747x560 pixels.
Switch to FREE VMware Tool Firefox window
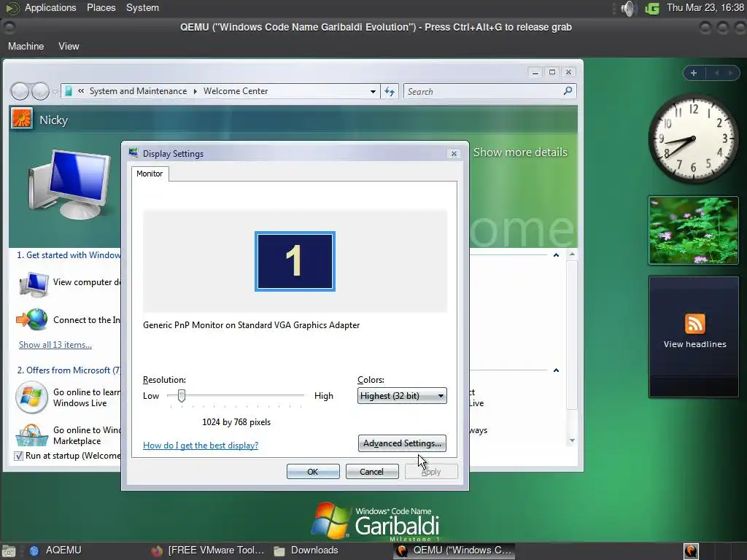pyautogui.click(x=208, y=551)
